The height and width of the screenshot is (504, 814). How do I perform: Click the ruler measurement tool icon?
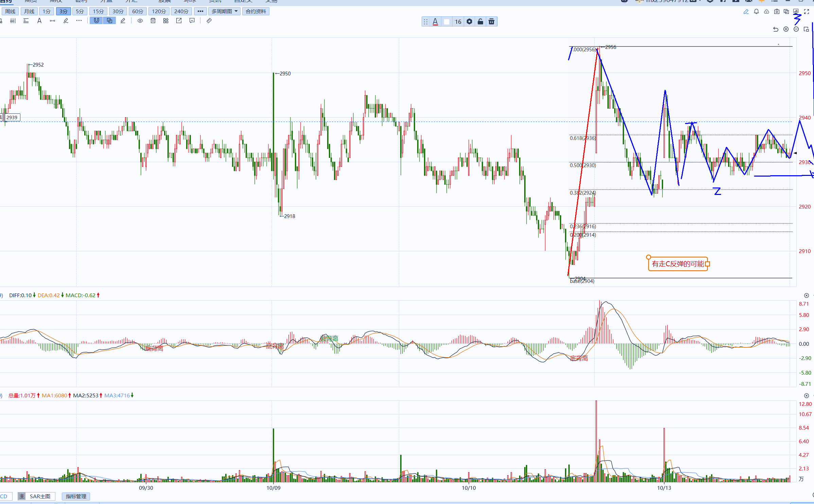(209, 21)
